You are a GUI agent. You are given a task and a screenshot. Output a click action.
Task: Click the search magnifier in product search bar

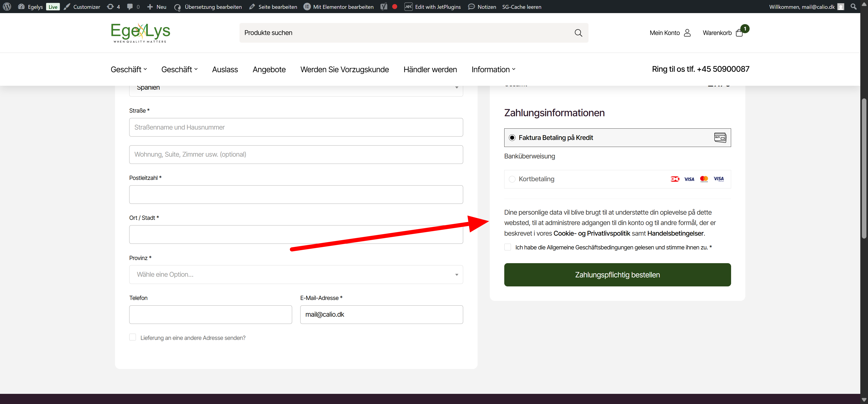[578, 33]
